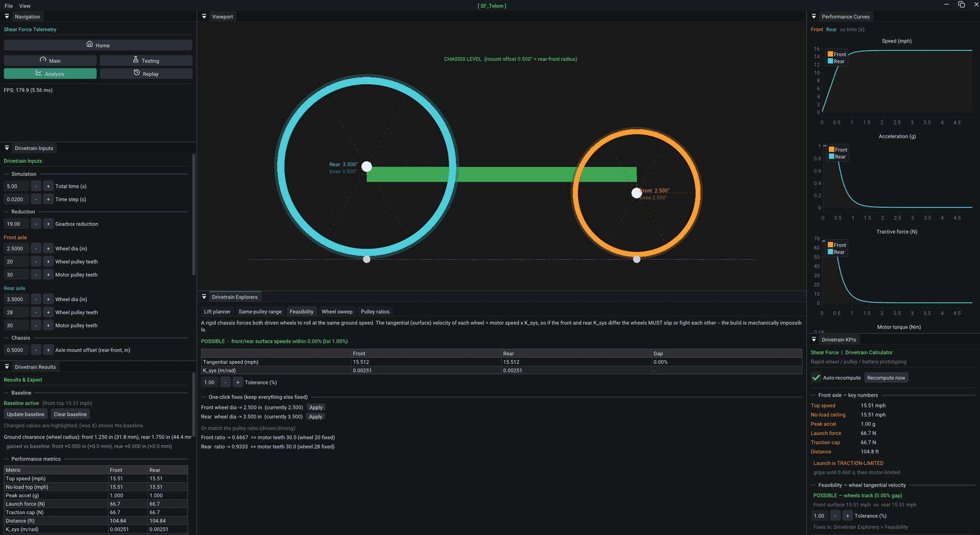Apply the Front wheel dia fix
This screenshot has height=535, width=980.
[316, 407]
